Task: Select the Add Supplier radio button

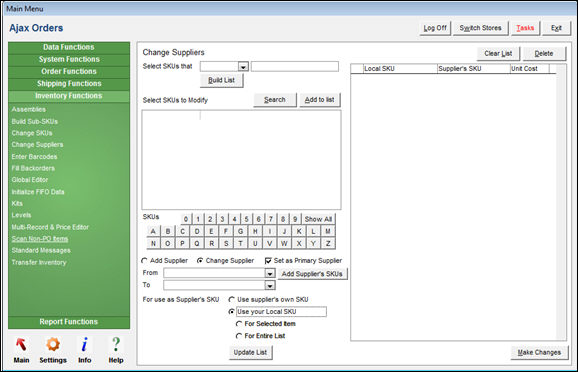Action: (x=144, y=261)
